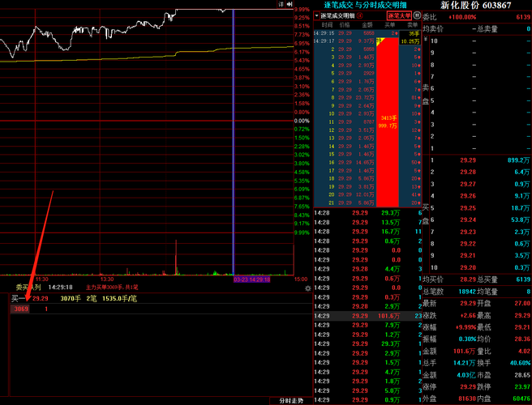Screen dimensions: 532x405
Task: Click the 外盘 81630 value
Action: [467, 399]
